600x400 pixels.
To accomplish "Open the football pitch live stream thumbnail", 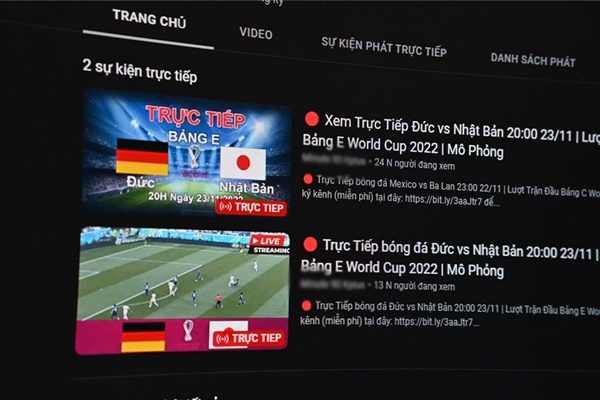I will [x=183, y=290].
